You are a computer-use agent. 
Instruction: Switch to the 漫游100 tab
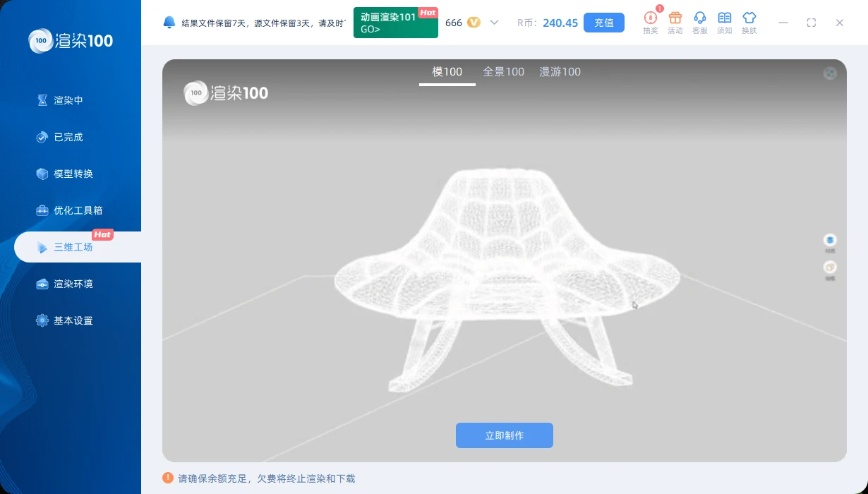pyautogui.click(x=560, y=72)
